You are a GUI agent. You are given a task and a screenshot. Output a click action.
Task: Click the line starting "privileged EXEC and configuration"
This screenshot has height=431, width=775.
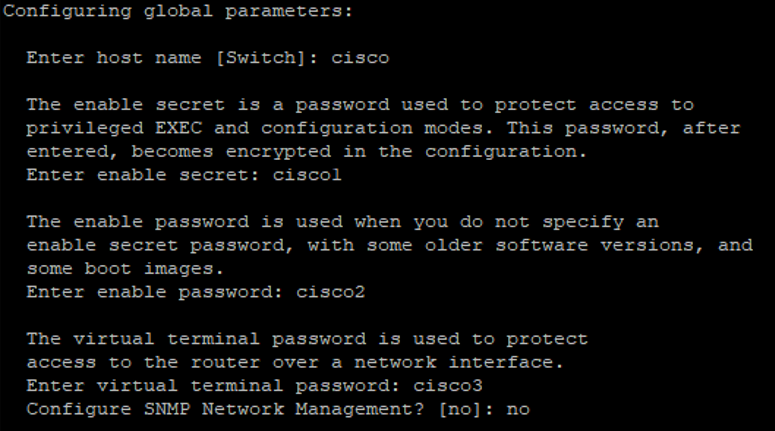point(383,128)
